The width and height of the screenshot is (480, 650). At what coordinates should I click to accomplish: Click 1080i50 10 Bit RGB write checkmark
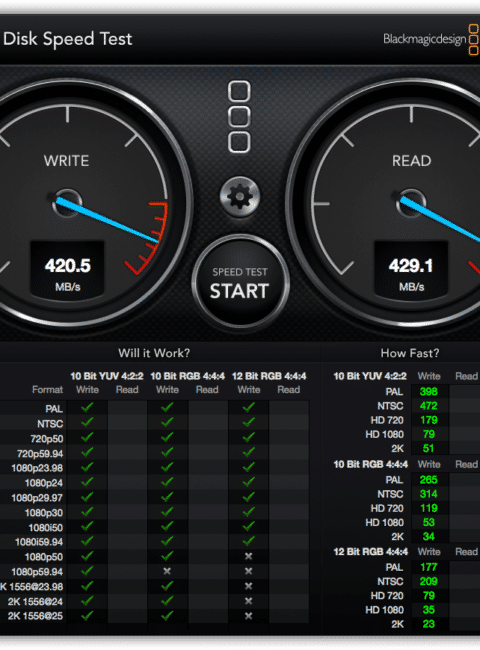tap(167, 526)
